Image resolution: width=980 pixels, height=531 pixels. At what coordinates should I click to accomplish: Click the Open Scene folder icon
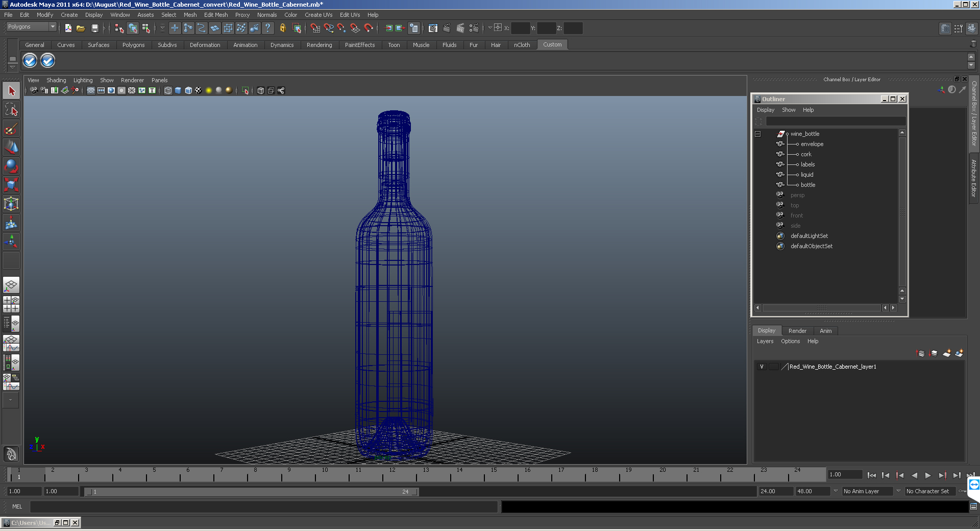(x=81, y=28)
